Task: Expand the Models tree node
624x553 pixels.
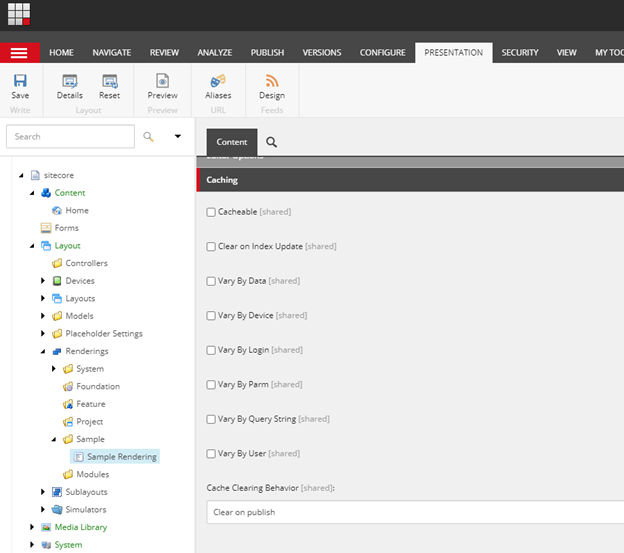Action: point(43,316)
